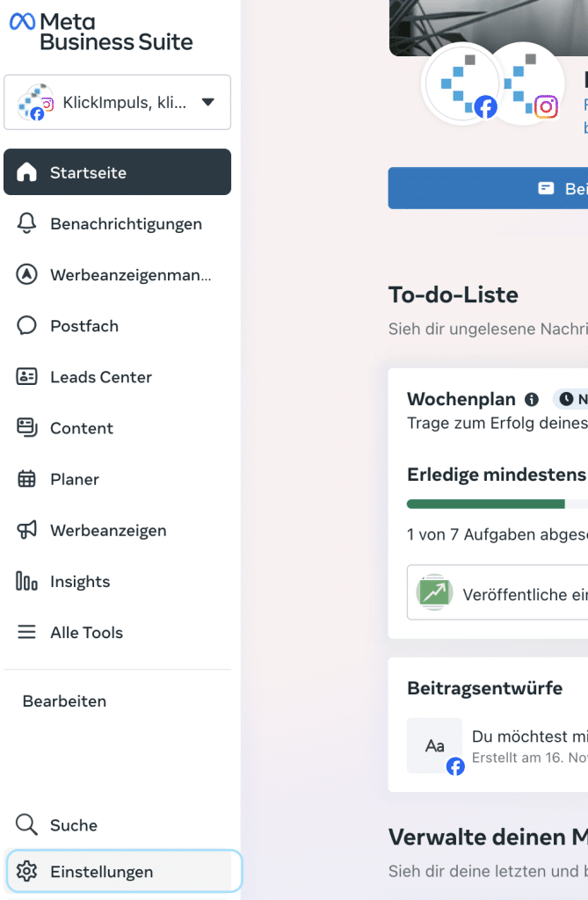Open the Planer calendar icon
588x900 pixels.
tap(27, 479)
